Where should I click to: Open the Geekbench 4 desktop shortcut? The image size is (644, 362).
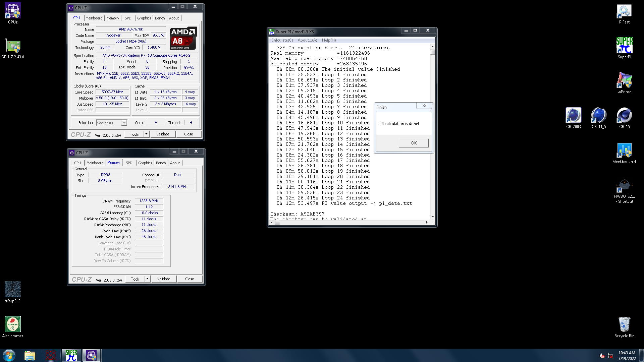click(624, 153)
